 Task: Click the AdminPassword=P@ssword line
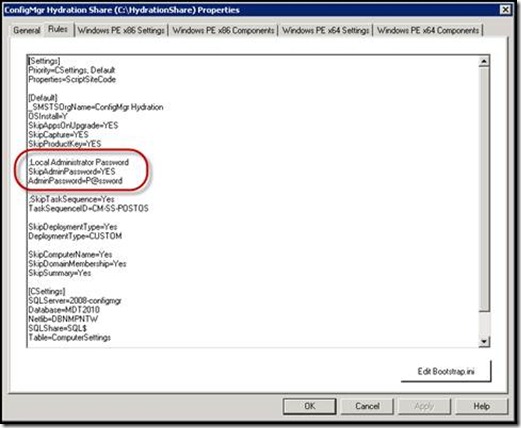[x=75, y=181]
